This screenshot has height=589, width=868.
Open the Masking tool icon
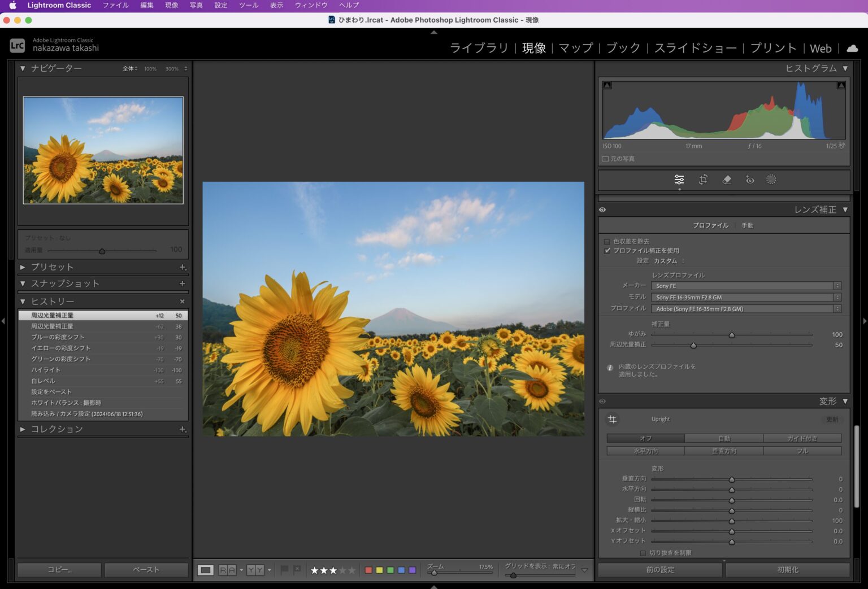click(771, 180)
